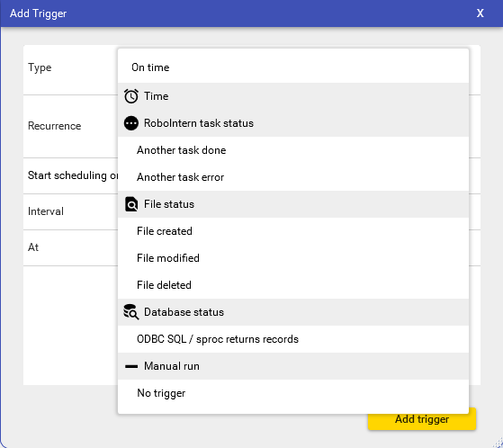Close the Add Trigger dialog

[x=480, y=13]
